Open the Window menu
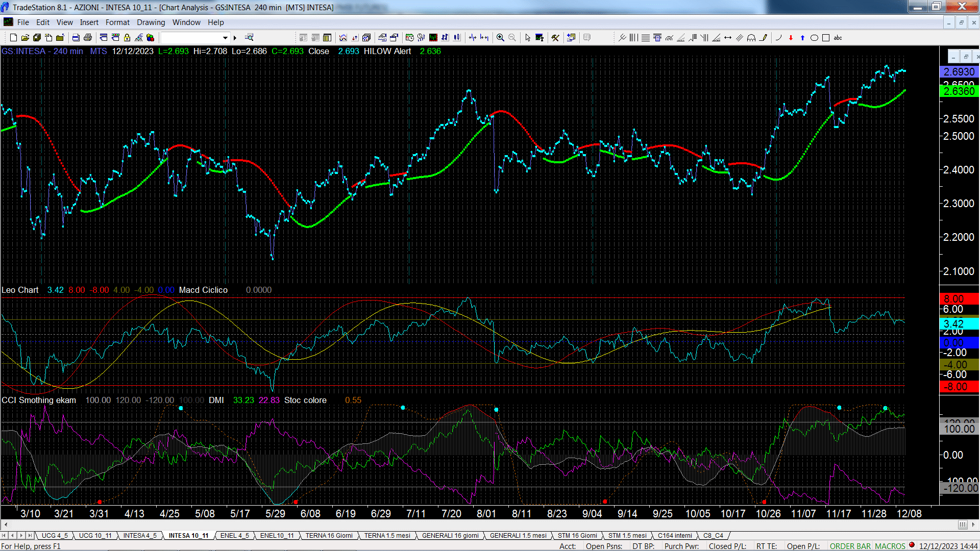This screenshot has width=980, height=551. [x=186, y=22]
